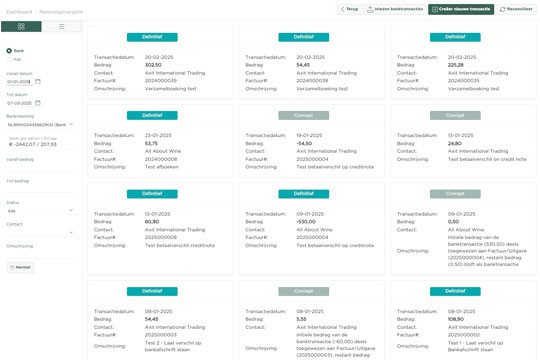Screen dimensions: 540x360
Task: Click invoice number 2024000008
Action: 161,159
